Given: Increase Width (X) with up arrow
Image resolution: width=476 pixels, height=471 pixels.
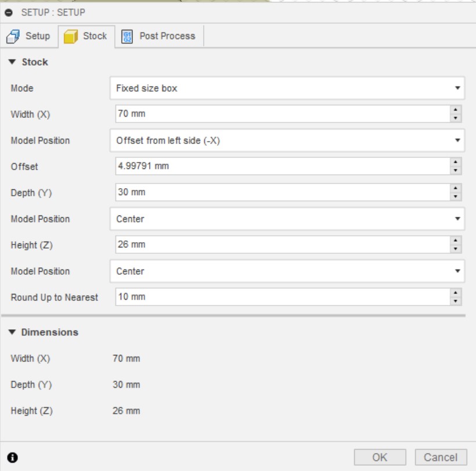Looking at the screenshot, I should 456,110.
